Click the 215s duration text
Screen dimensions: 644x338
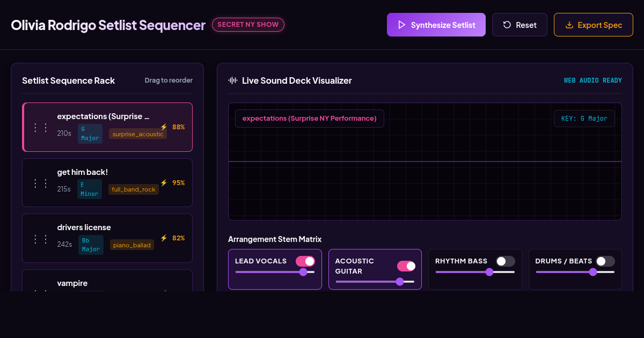[64, 189]
